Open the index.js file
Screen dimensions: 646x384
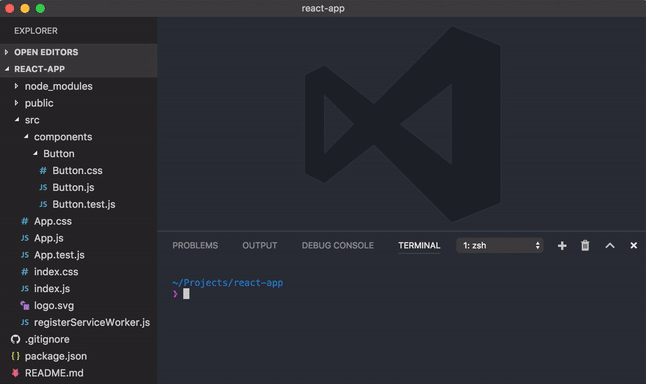click(x=52, y=289)
